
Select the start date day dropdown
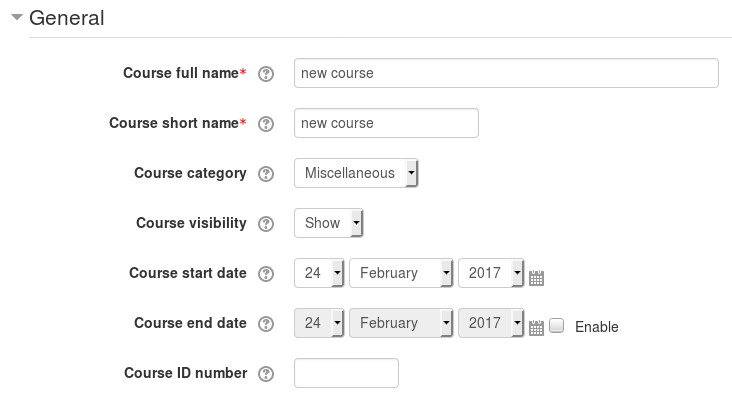[319, 273]
